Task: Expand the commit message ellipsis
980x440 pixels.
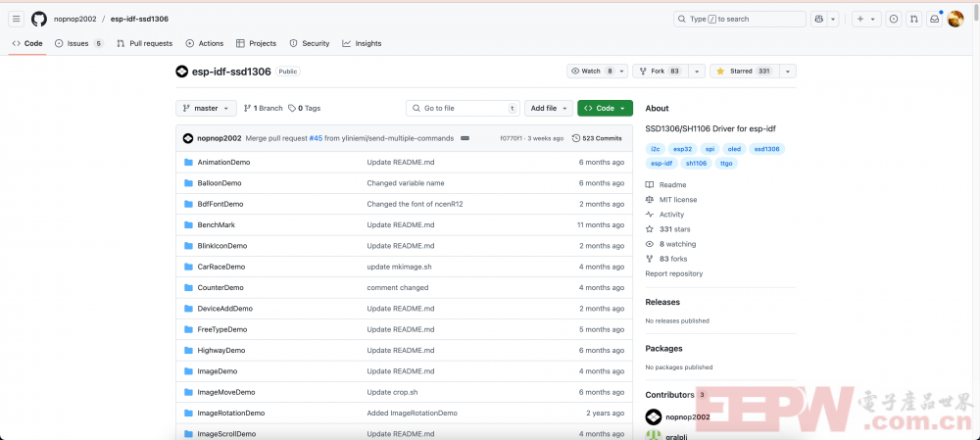Action: [465, 138]
